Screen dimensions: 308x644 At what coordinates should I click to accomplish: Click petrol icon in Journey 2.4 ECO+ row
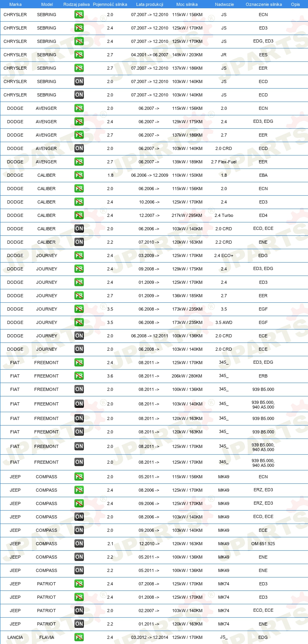[x=79, y=255]
